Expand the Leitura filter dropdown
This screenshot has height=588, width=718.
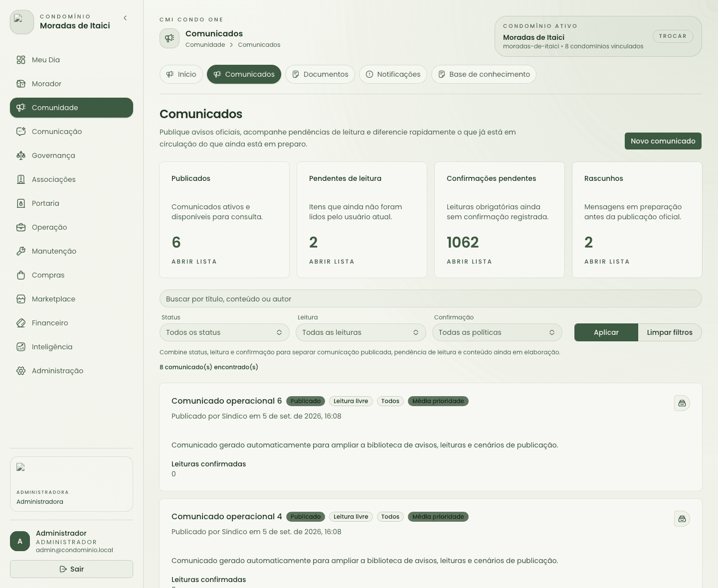(361, 332)
